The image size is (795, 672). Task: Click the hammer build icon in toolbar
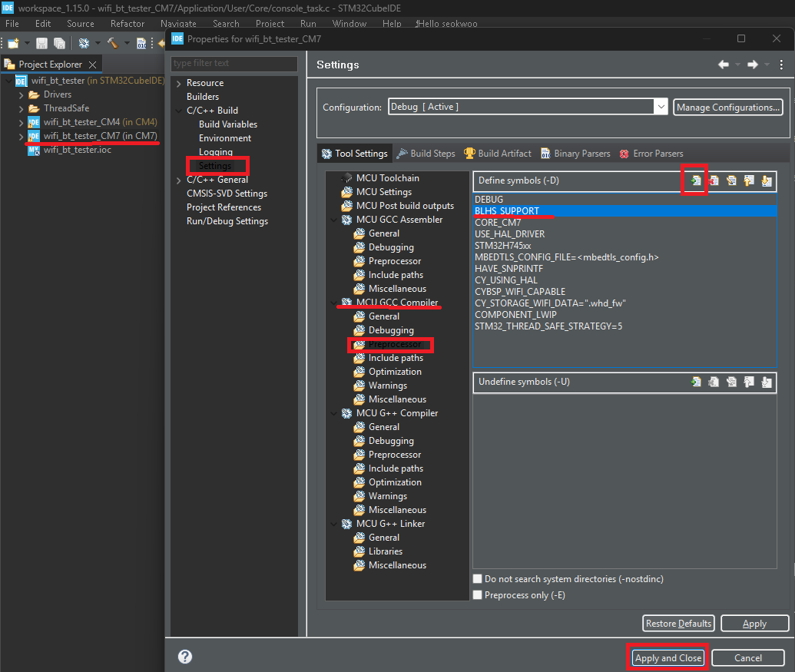pos(113,43)
